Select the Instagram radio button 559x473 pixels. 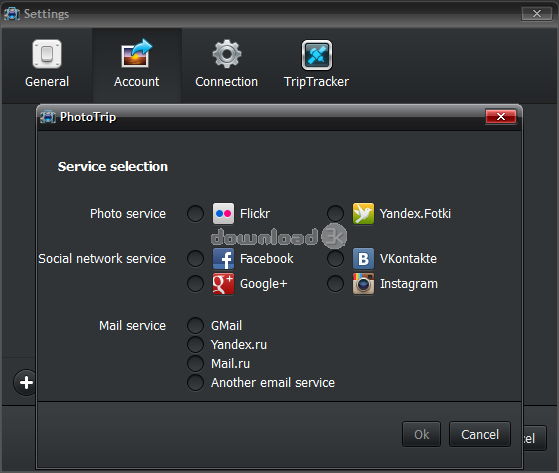pos(335,284)
